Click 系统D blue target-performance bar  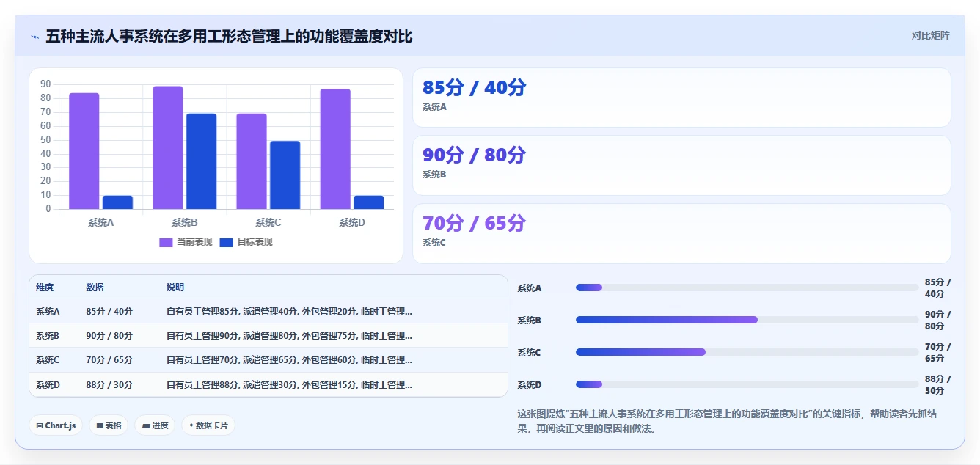(x=368, y=202)
